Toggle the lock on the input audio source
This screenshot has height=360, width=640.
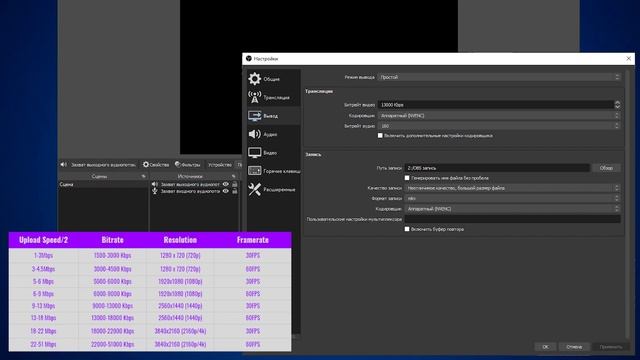(x=235, y=191)
